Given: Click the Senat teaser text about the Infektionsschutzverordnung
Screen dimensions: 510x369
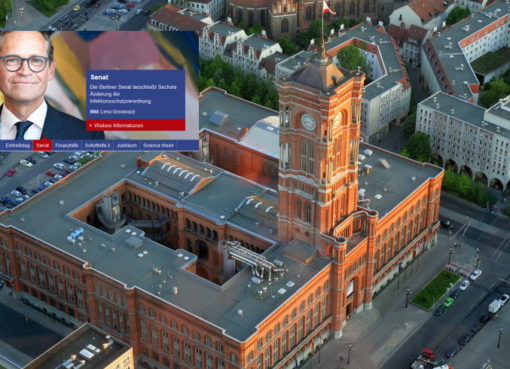Looking at the screenshot, I should [133, 94].
